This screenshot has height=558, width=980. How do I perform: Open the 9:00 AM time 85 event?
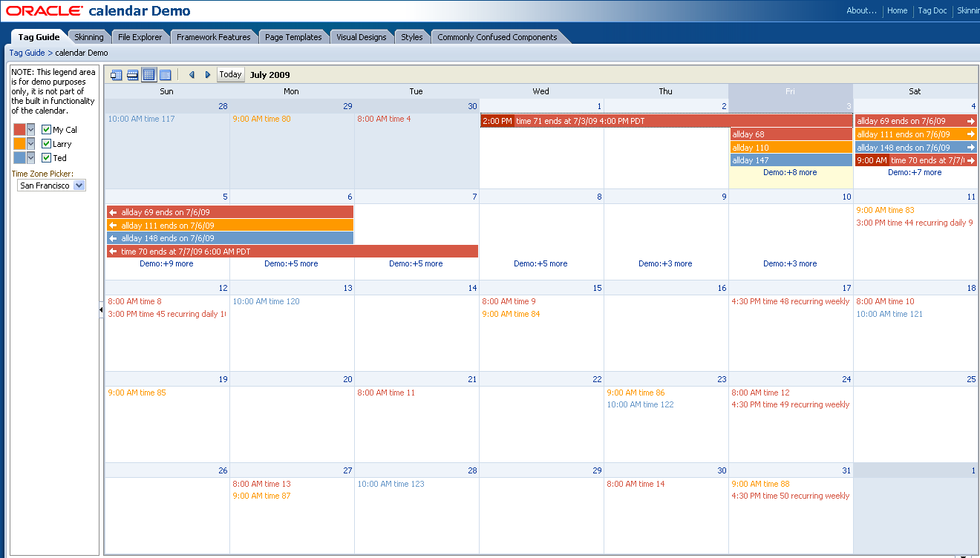137,393
